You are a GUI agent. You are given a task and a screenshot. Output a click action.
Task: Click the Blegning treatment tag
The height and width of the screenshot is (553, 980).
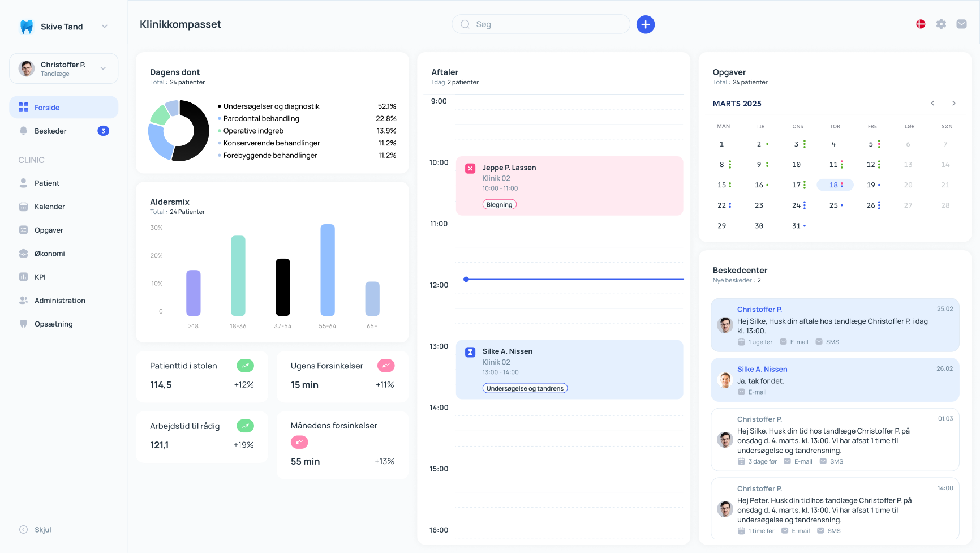click(x=499, y=205)
